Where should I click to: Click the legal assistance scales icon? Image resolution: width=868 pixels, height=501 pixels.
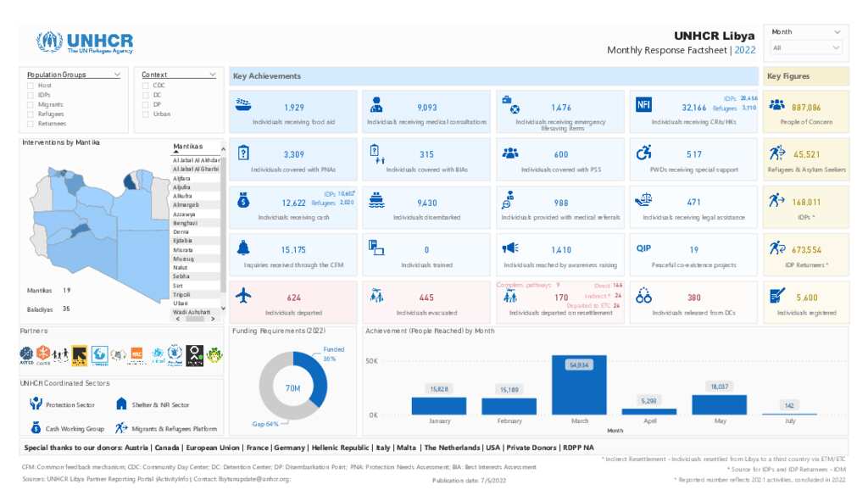pyautogui.click(x=643, y=199)
